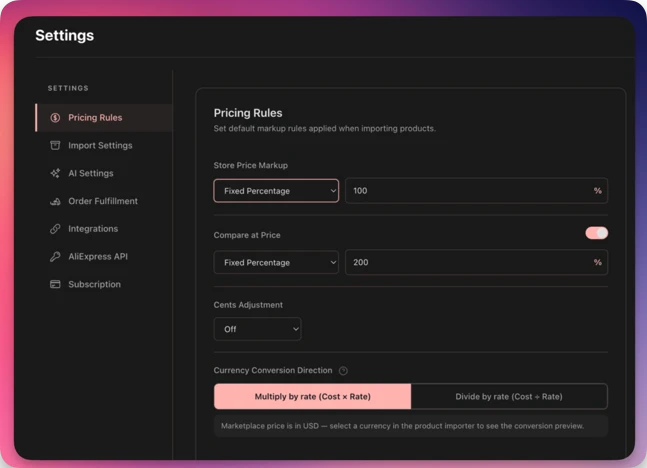
Task: Click the Pricing Rules panel heading
Action: (x=248, y=113)
